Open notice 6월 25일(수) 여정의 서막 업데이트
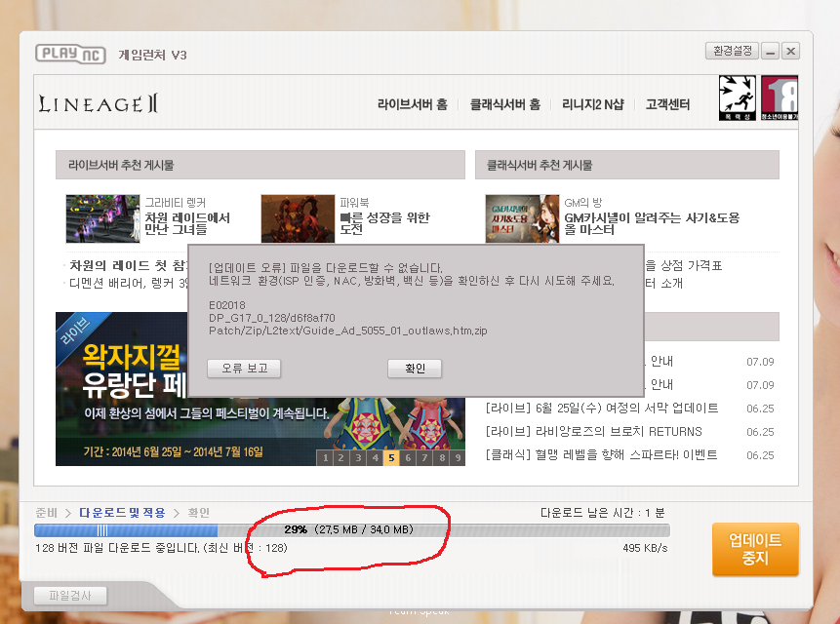 [602, 409]
